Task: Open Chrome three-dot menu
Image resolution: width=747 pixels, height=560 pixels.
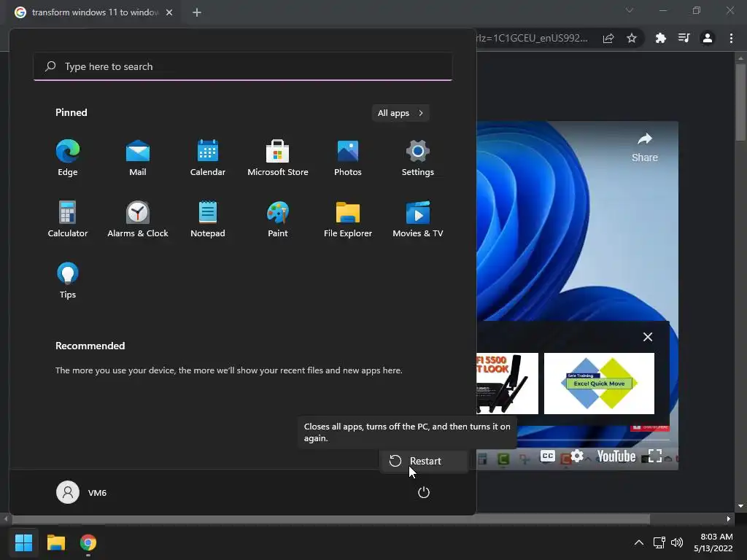Action: tap(731, 38)
